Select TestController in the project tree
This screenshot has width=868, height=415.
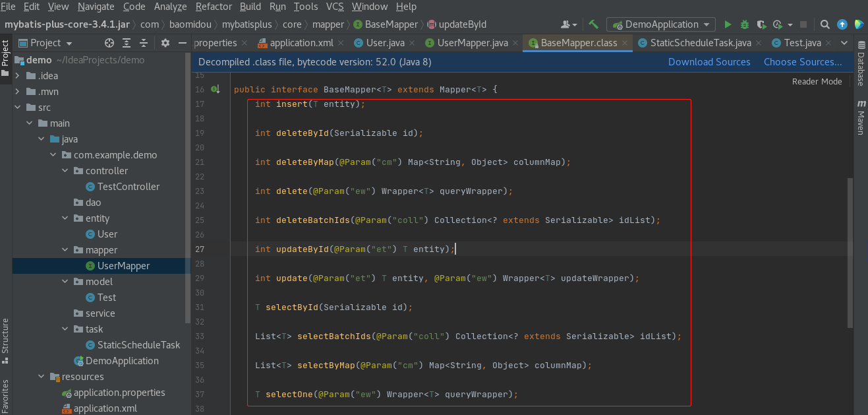click(129, 187)
